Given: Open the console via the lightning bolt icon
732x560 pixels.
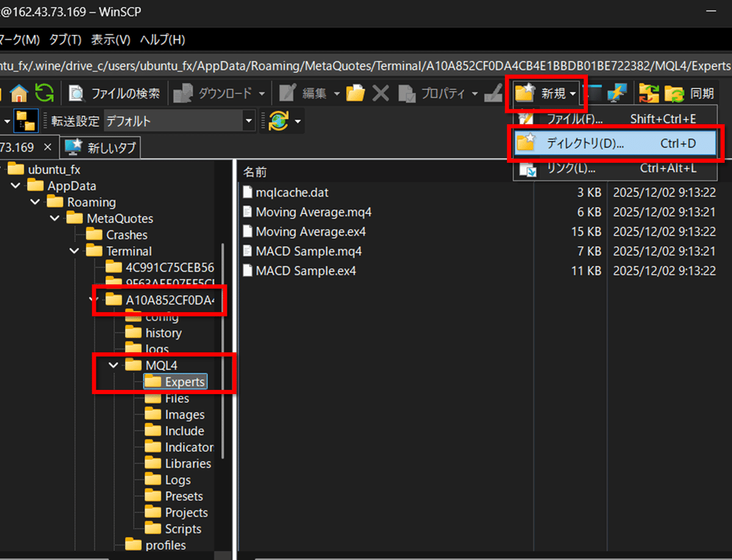Looking at the screenshot, I should pos(617,93).
